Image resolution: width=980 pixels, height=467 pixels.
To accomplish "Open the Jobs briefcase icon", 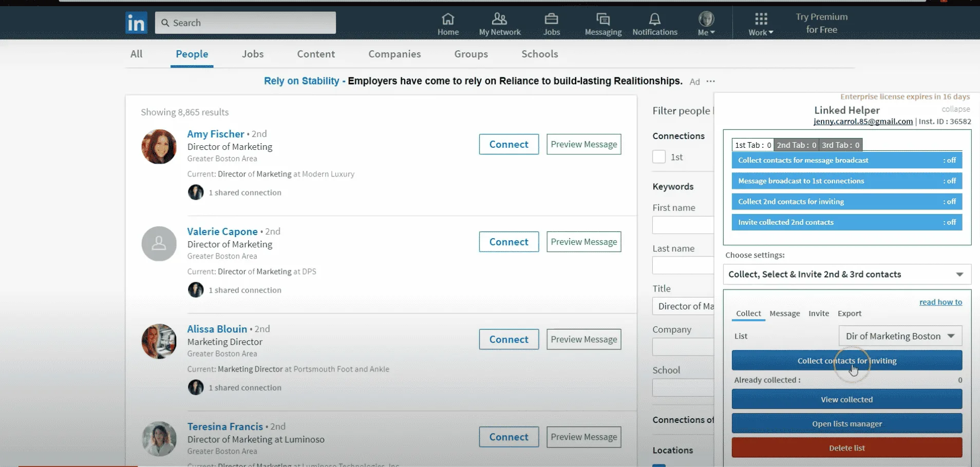I will coord(551,19).
